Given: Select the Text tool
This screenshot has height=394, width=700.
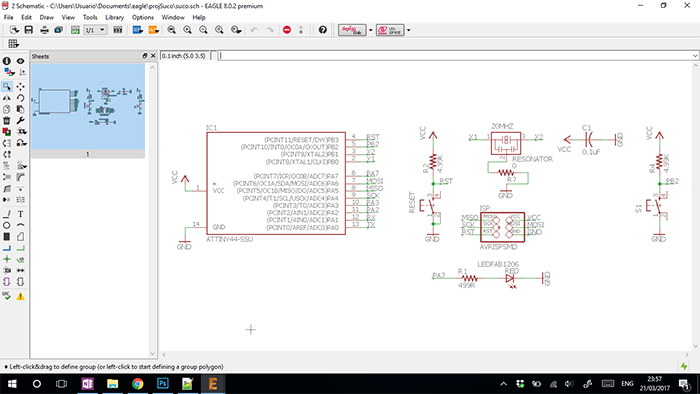Looking at the screenshot, I should click(x=21, y=214).
